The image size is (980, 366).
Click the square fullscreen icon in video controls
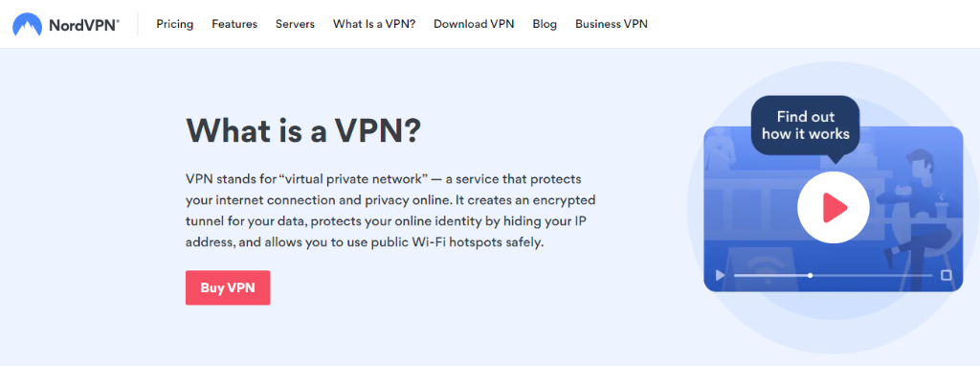(x=947, y=275)
